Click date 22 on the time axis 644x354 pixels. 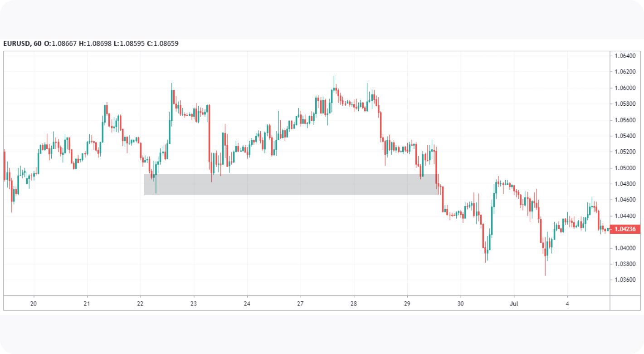[140, 303]
